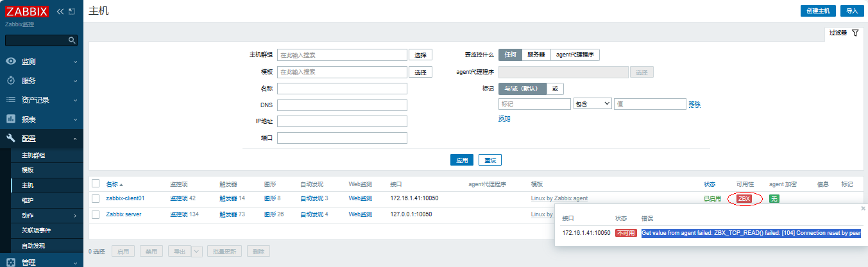Tick the Zabbix server row checkbox
The height and width of the screenshot is (267, 868).
tap(96, 214)
